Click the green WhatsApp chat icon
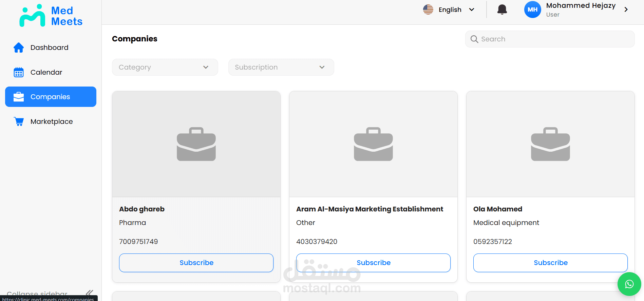Image resolution: width=644 pixels, height=301 pixels. pyautogui.click(x=629, y=284)
